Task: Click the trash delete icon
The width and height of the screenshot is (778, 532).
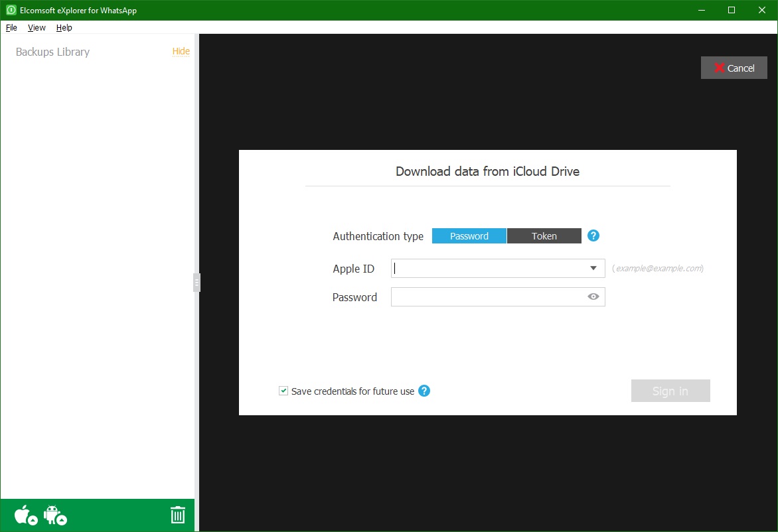Action: (178, 515)
